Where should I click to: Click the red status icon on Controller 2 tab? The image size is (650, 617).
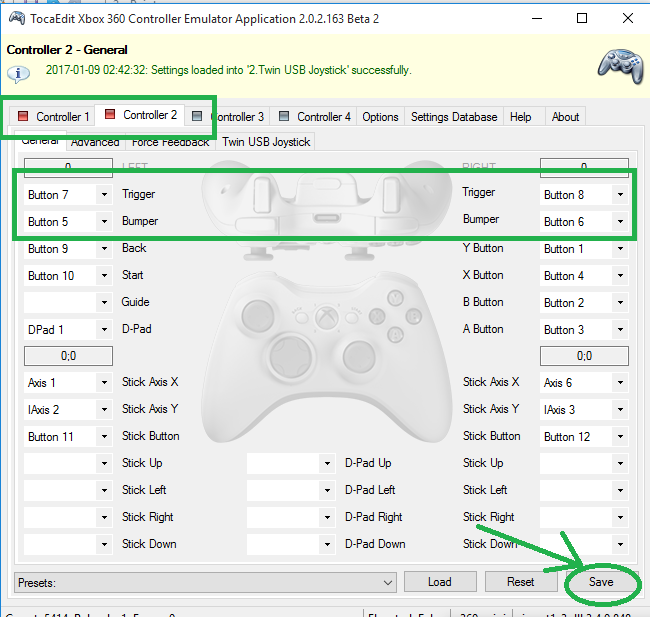pos(110,114)
